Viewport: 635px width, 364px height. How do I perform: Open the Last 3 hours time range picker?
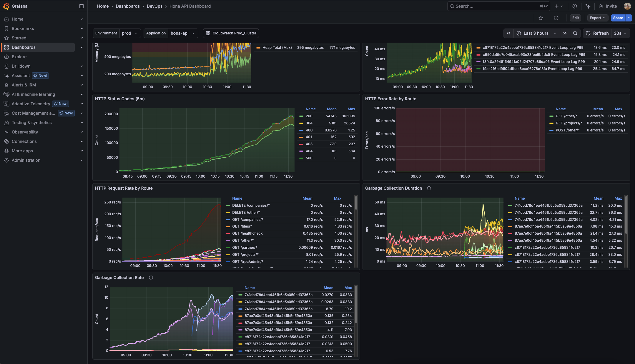click(536, 33)
